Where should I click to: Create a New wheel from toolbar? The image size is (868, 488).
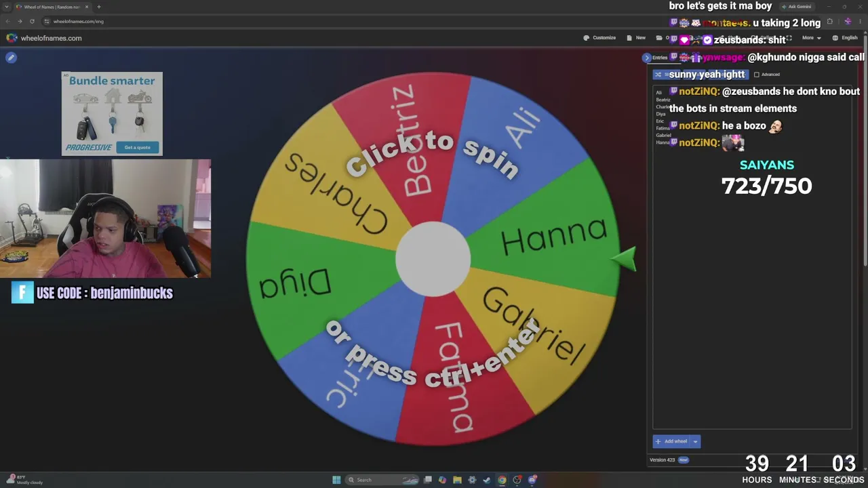(637, 38)
